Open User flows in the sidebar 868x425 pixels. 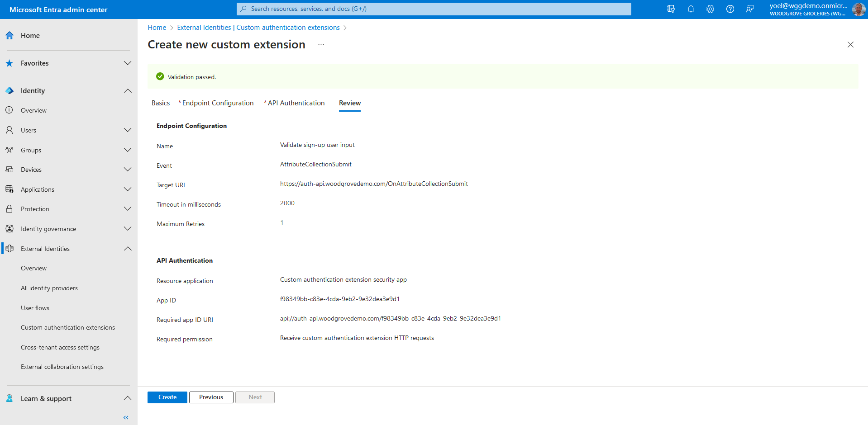[x=35, y=308]
